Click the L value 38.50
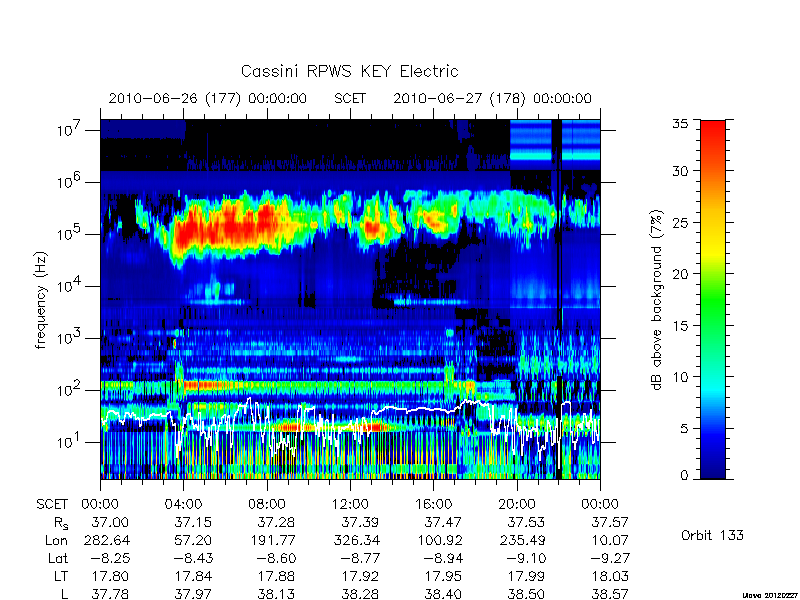Screen dimensions: 800x600 526,594
